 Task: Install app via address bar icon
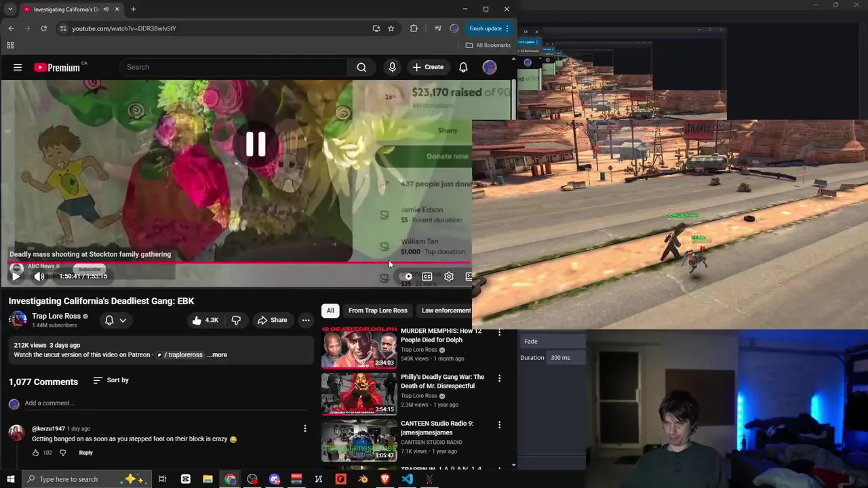376,28
